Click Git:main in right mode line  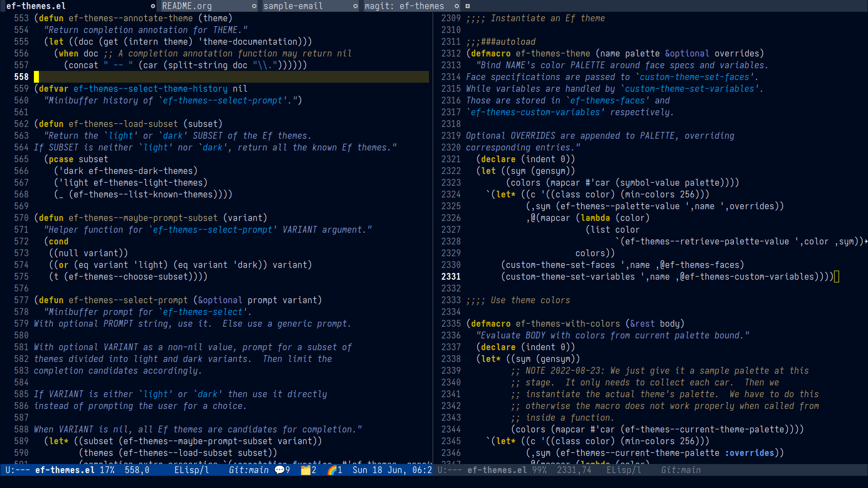pos(680,470)
